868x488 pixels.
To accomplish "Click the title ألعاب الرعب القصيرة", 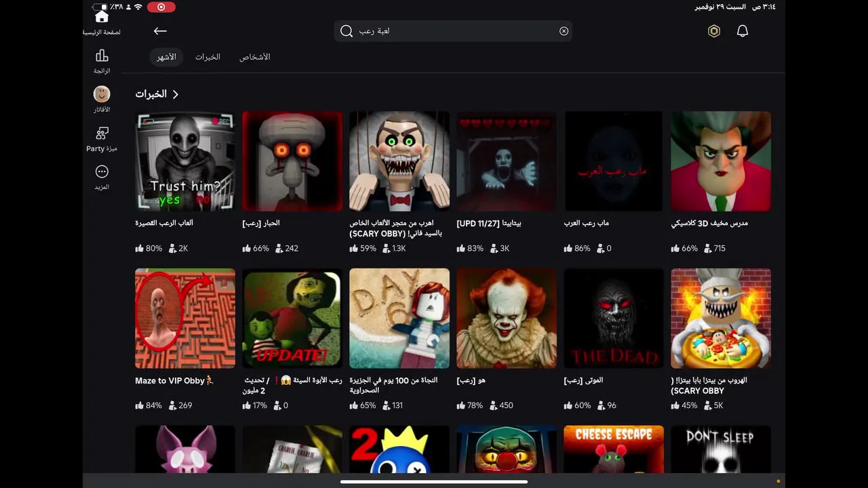I will pyautogui.click(x=164, y=223).
